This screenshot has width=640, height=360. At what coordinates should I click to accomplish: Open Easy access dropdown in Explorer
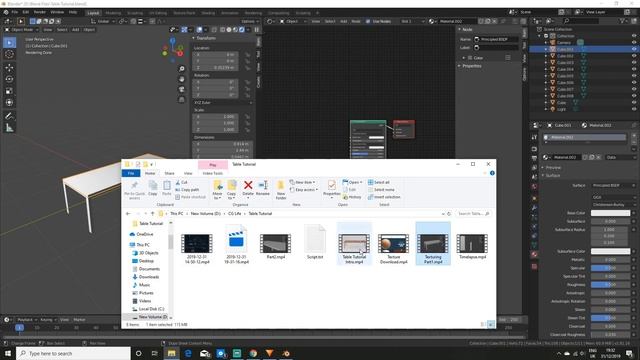pyautogui.click(x=304, y=190)
